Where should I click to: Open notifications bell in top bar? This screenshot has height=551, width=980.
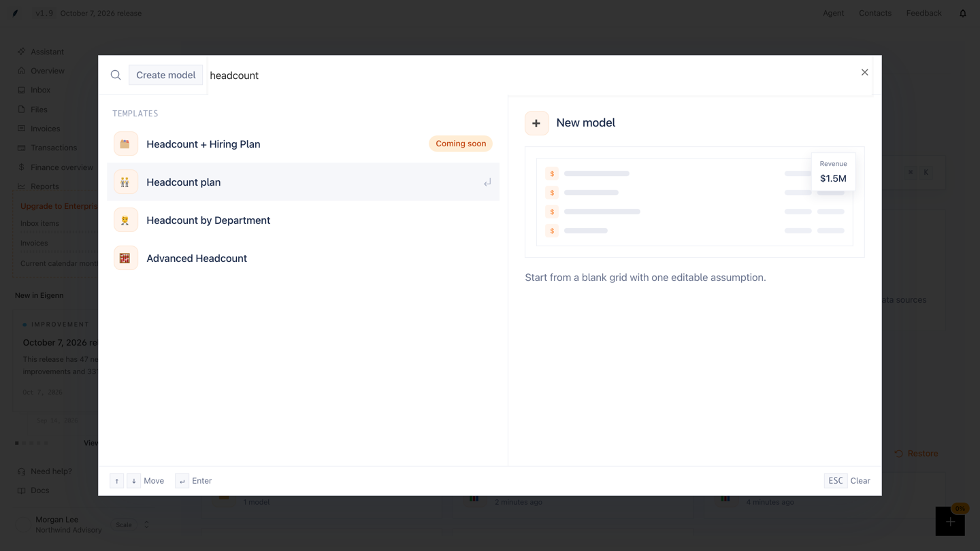click(x=963, y=13)
